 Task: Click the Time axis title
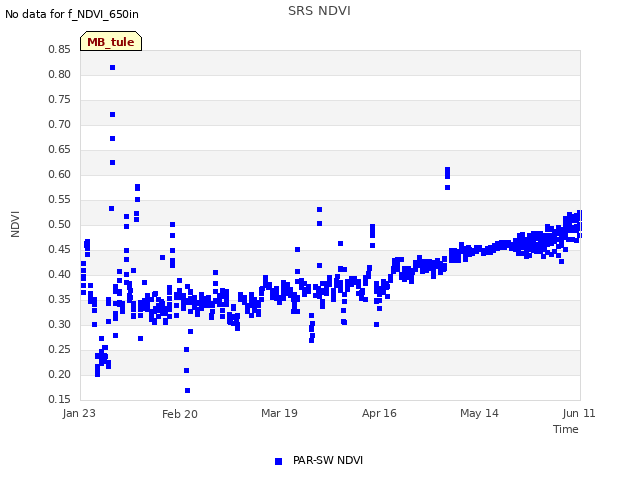[x=566, y=429]
